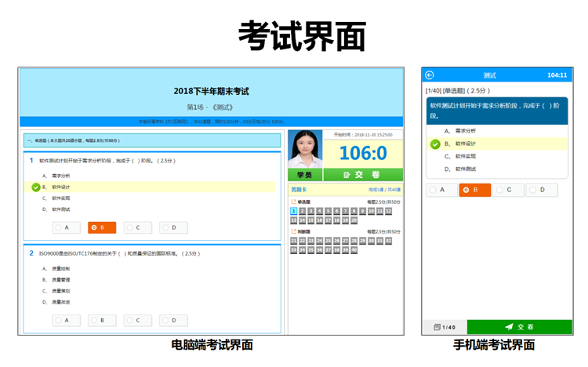Select option B for question 2 on desktop
The image size is (588, 367).
(x=102, y=320)
